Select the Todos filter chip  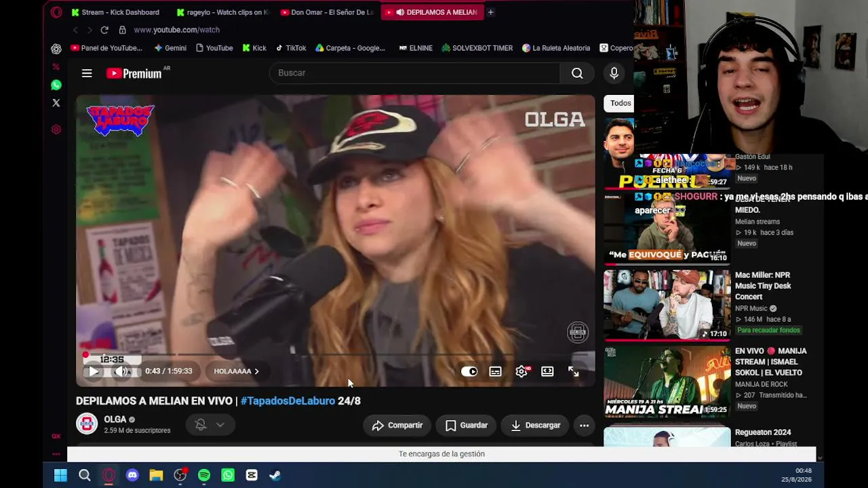point(620,103)
